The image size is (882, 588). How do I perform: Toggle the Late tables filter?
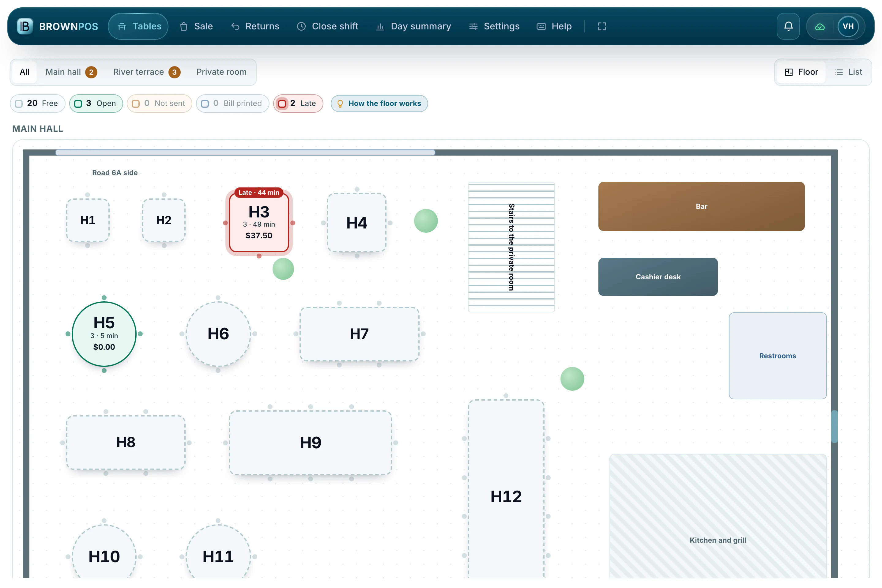coord(298,104)
